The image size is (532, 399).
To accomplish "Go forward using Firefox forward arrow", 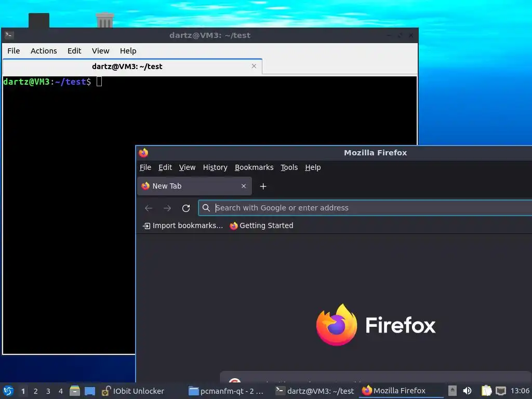I will [167, 208].
